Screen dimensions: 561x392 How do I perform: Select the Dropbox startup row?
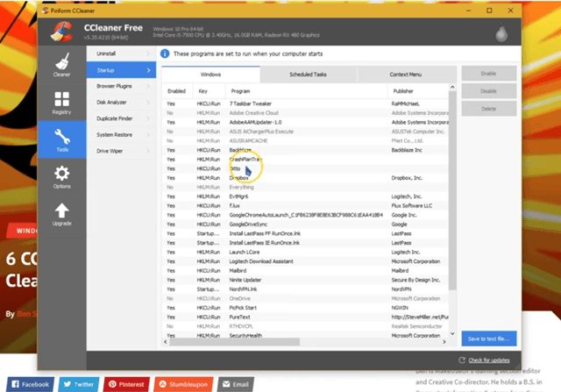tap(306, 178)
